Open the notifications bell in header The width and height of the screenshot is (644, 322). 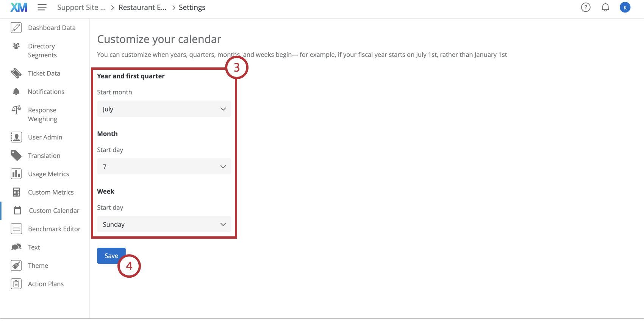click(x=605, y=7)
